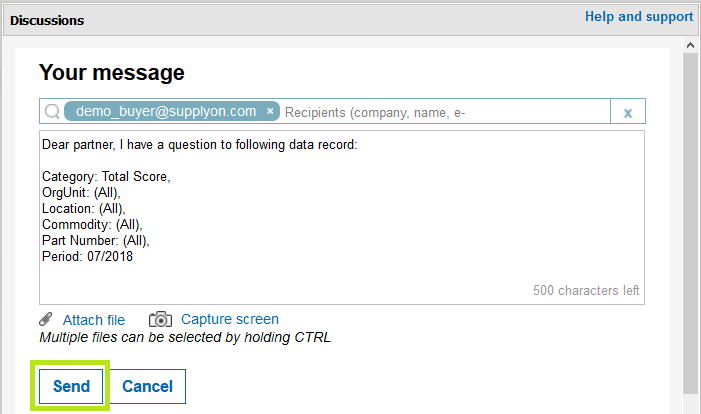701x414 pixels.
Task: Open the Attach file link
Action: pos(94,320)
